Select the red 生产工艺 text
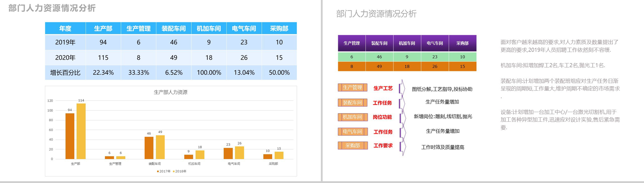This screenshot has width=644, height=183. (383, 89)
